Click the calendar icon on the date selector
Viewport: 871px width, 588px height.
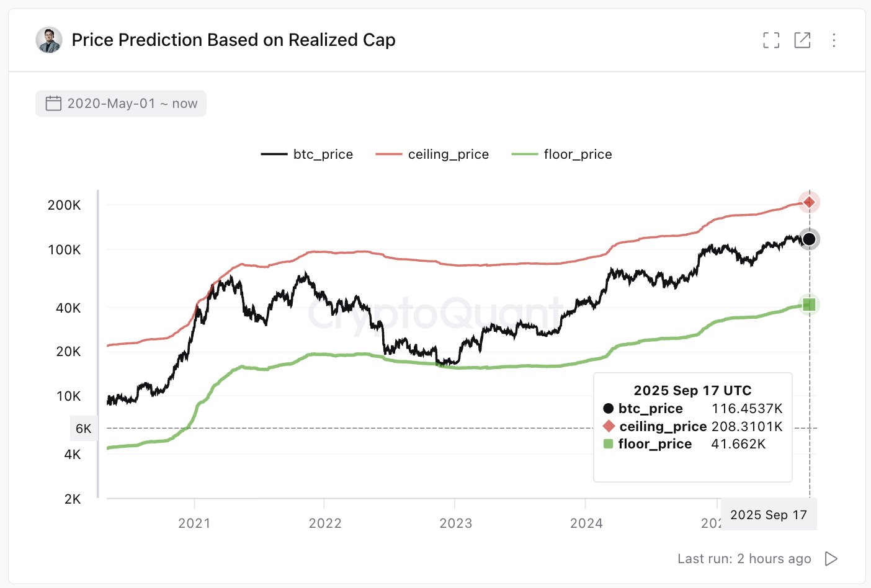55,103
